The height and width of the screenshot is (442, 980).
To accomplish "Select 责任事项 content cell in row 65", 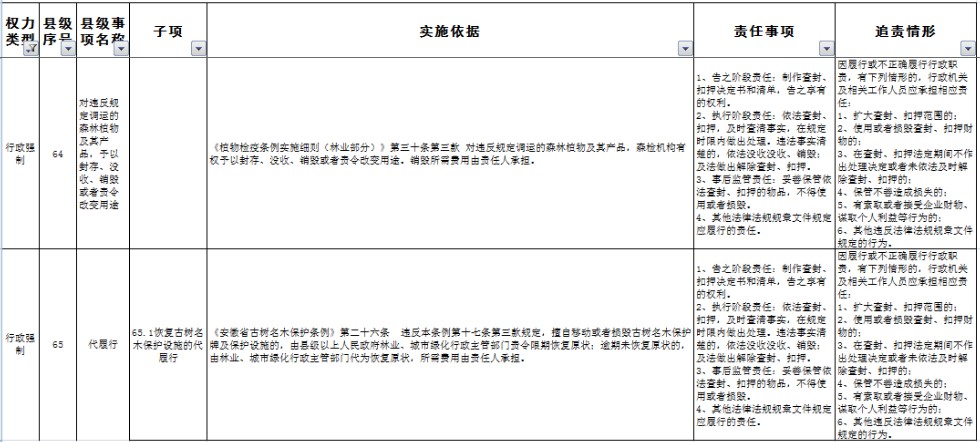I will (x=764, y=344).
